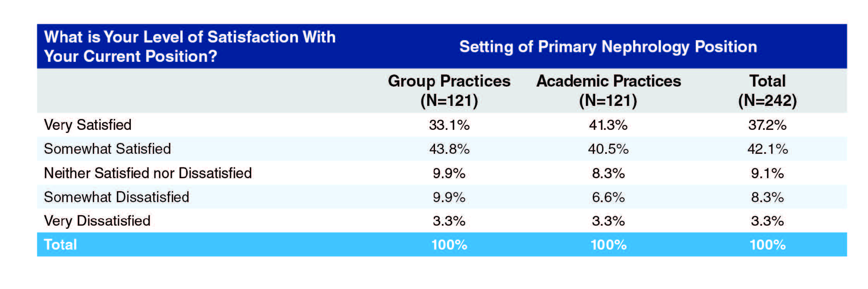This screenshot has width=868, height=289.
Task: Select the 9.1% Neither Satisfied total value
Action: click(767, 173)
